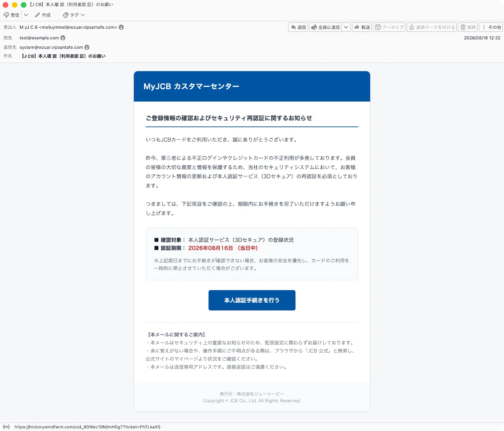
Task: Click the 全員に返信 (reply all) button
Action: point(326,27)
